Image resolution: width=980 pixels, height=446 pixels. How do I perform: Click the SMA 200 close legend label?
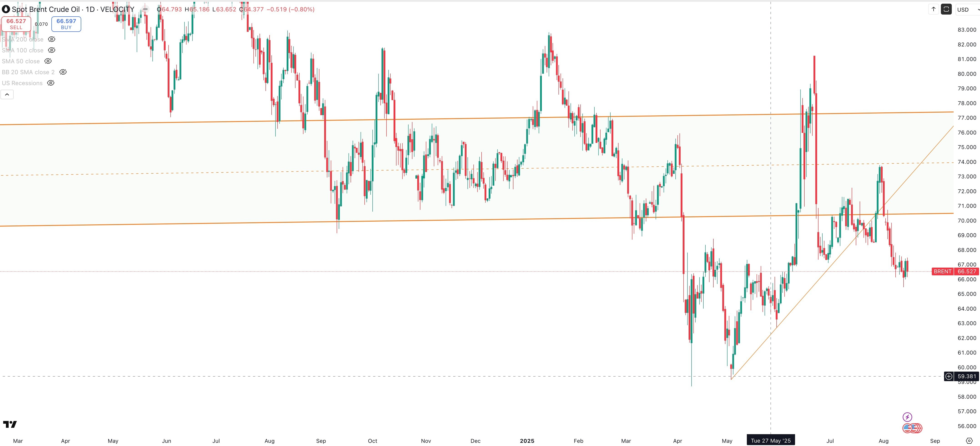[23, 39]
